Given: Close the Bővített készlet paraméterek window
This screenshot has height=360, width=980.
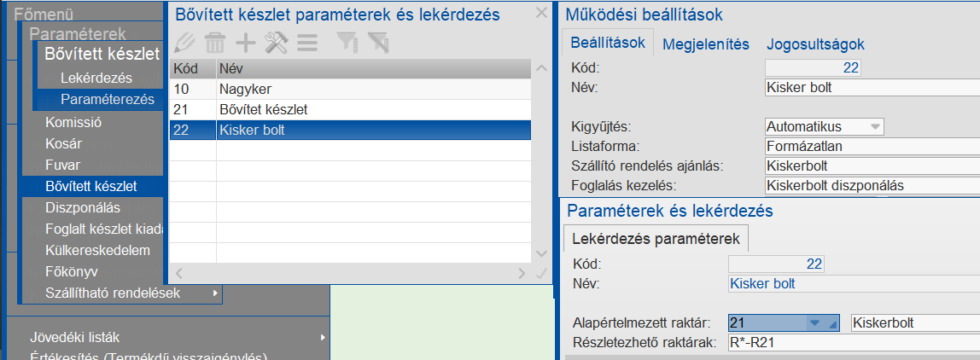Looking at the screenshot, I should point(541,13).
